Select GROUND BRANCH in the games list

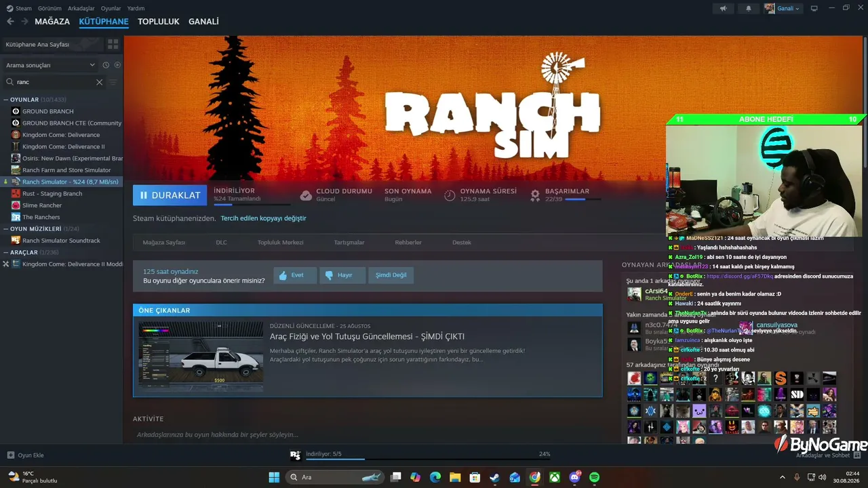click(48, 111)
